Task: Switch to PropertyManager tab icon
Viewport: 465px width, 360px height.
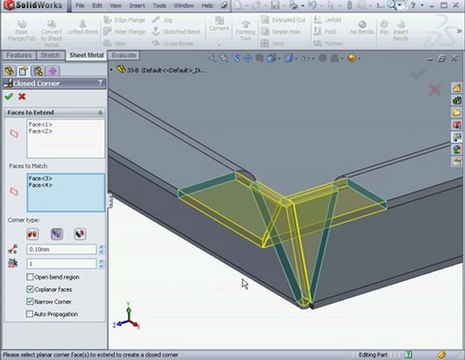Action: (24, 71)
